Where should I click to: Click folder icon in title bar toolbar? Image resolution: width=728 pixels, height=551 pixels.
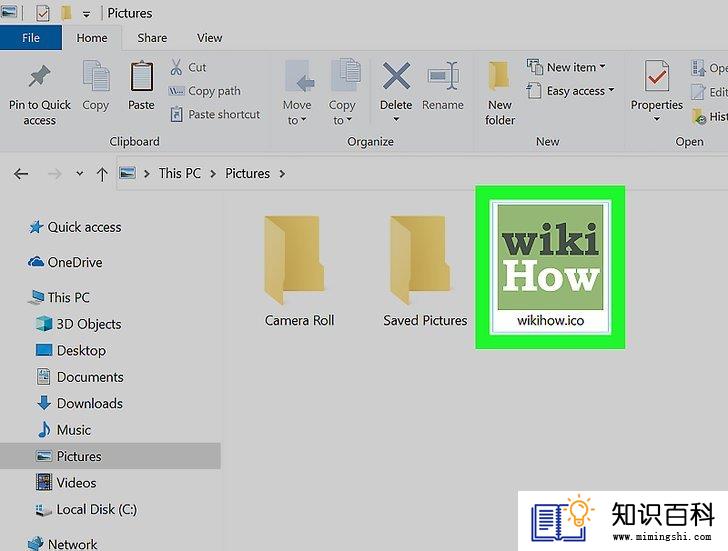(66, 13)
